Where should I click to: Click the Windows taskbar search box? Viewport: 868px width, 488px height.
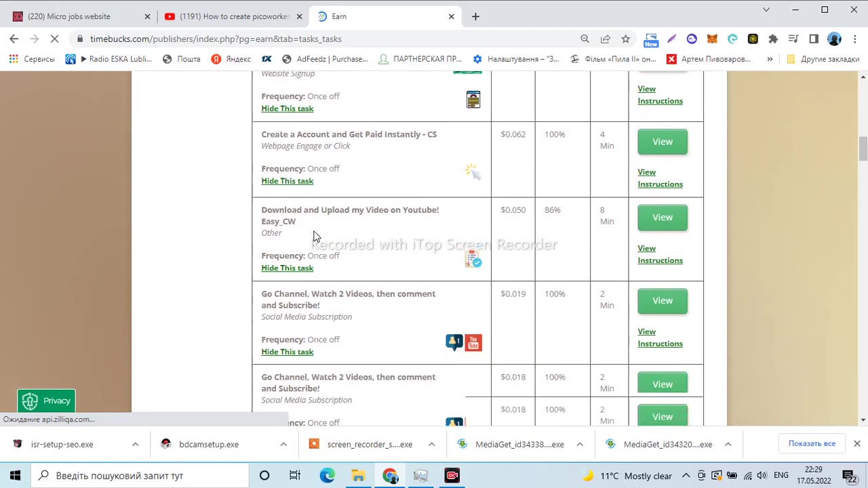click(139, 476)
